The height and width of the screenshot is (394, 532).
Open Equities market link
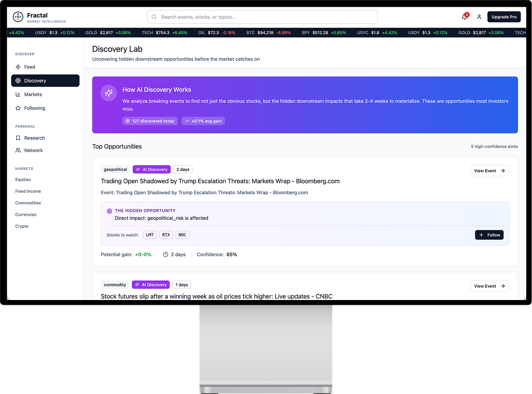(23, 180)
